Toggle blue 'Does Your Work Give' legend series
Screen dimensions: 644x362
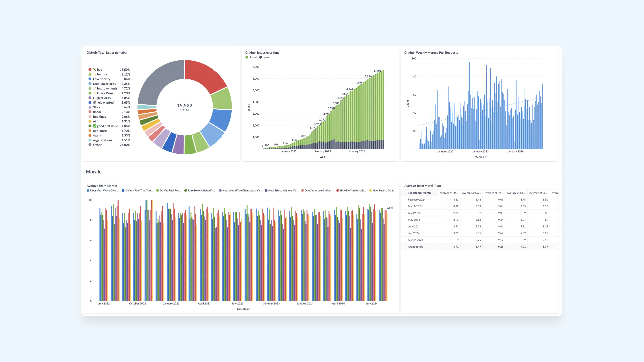(x=102, y=190)
